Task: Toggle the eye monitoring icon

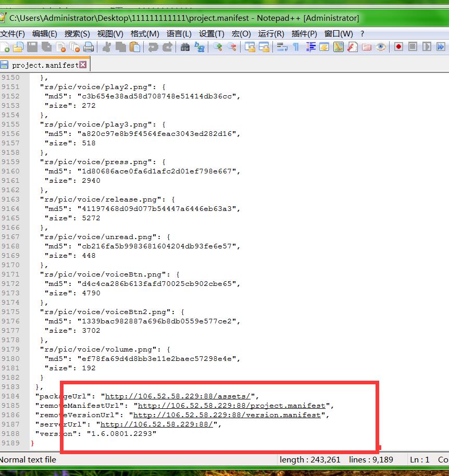Action: 381,47
